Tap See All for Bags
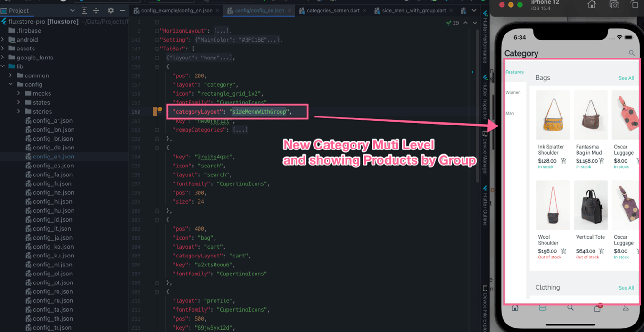 point(626,78)
